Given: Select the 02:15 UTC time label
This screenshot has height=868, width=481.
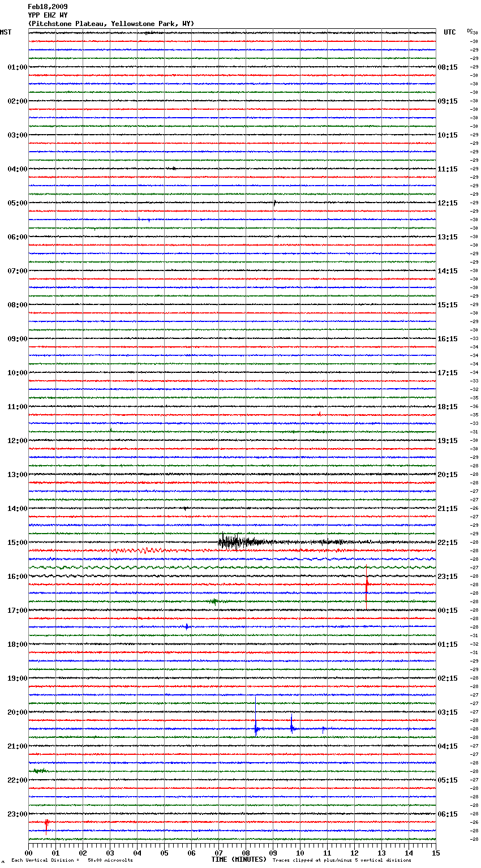Looking at the screenshot, I should (x=448, y=678).
